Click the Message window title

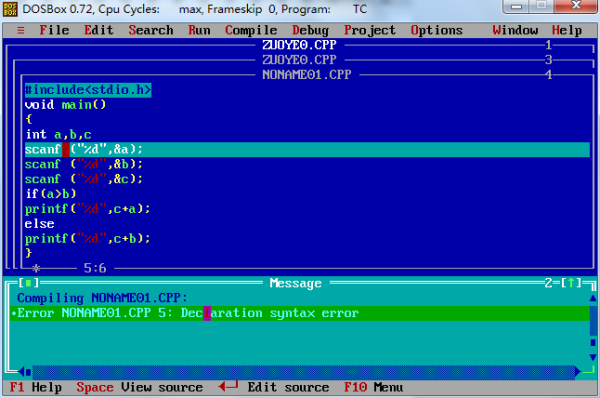295,283
